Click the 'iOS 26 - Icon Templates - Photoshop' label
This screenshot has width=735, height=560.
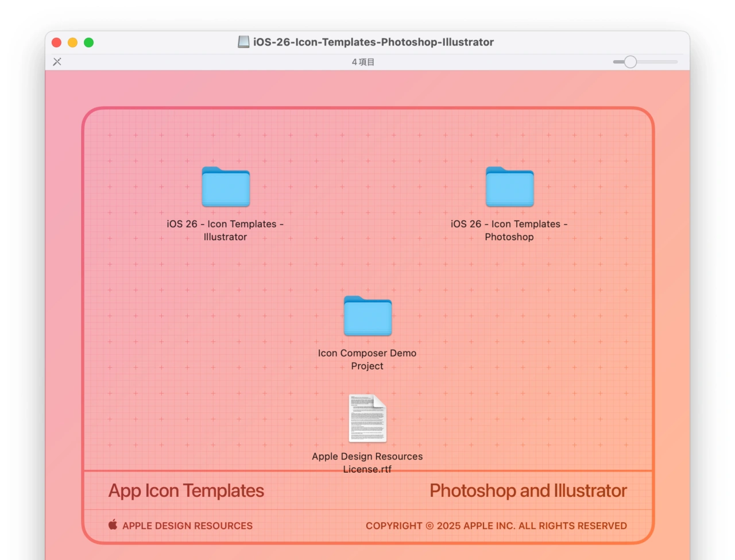(509, 230)
